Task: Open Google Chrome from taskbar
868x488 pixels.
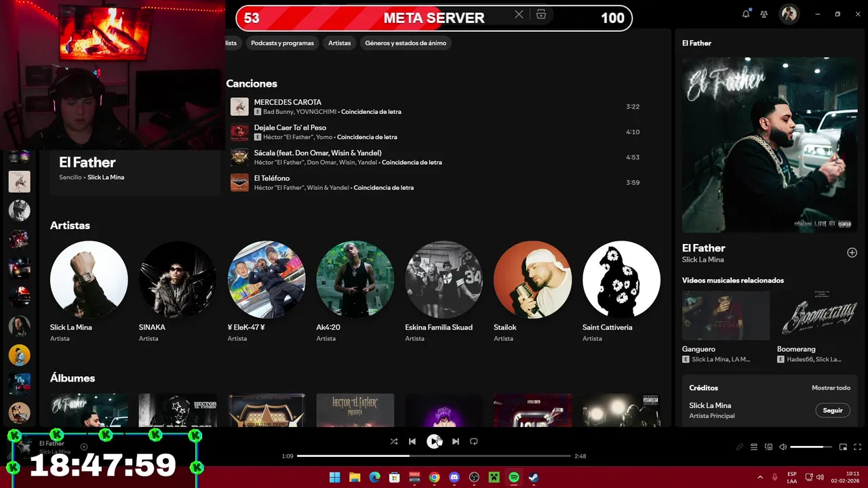Action: [x=434, y=477]
